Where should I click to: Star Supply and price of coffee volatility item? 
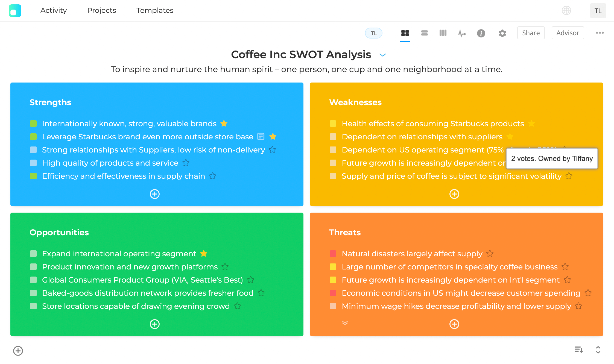click(569, 176)
